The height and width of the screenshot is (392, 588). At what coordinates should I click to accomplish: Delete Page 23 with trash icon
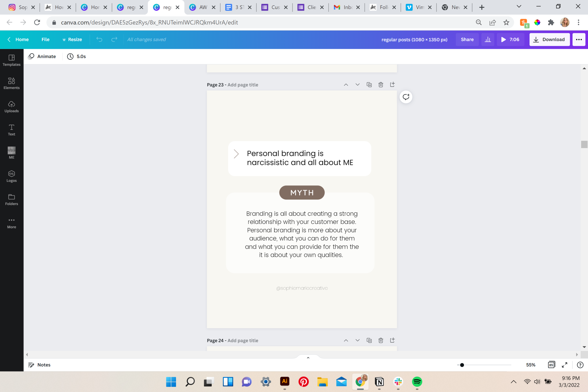(381, 85)
